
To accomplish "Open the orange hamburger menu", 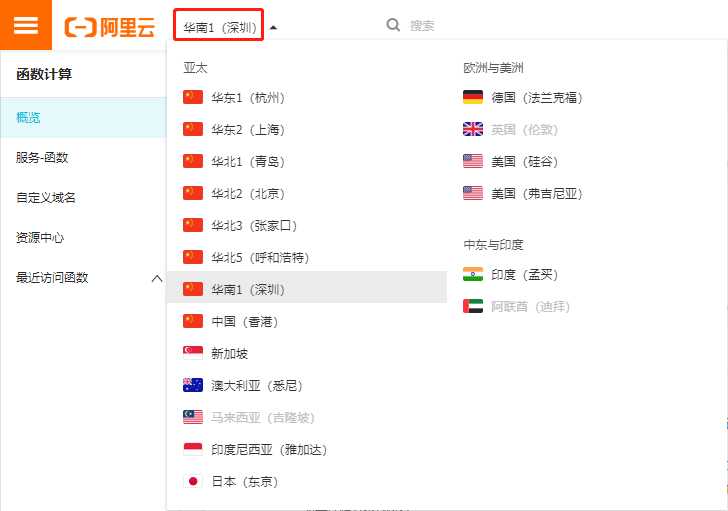I will [26, 25].
